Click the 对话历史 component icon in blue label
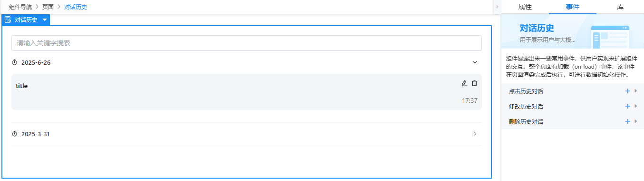The height and width of the screenshot is (181, 644). pos(8,20)
